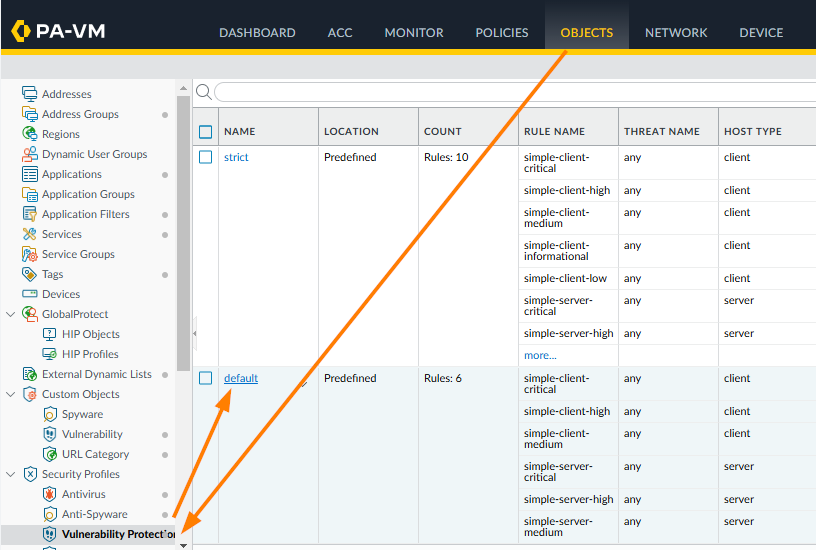Collapse the Custom Objects tree node

pos(11,394)
